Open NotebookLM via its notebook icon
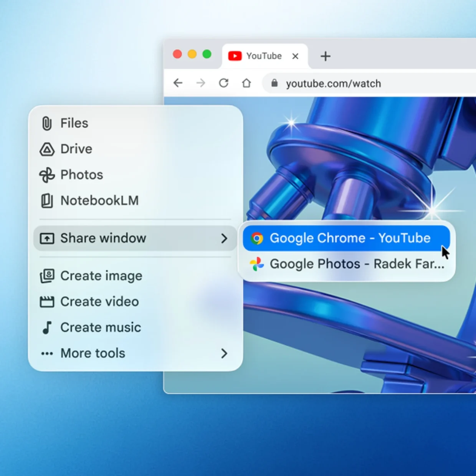The height and width of the screenshot is (476, 476). tap(46, 200)
